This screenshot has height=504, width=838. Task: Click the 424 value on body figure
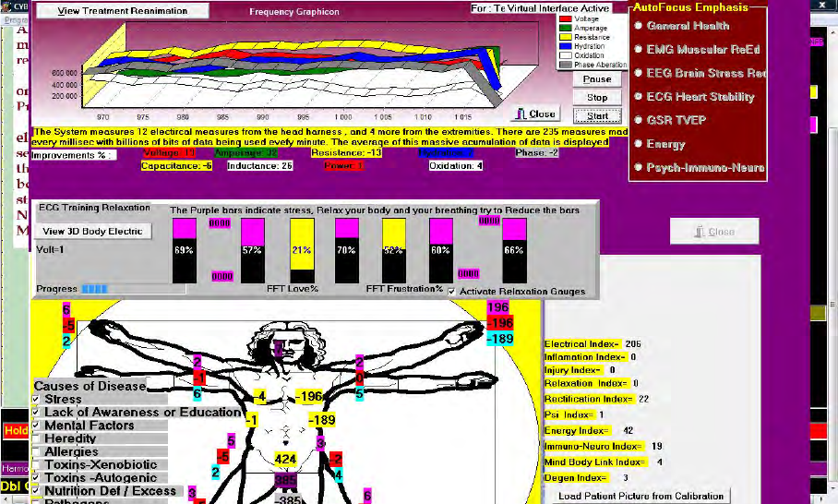pyautogui.click(x=285, y=460)
